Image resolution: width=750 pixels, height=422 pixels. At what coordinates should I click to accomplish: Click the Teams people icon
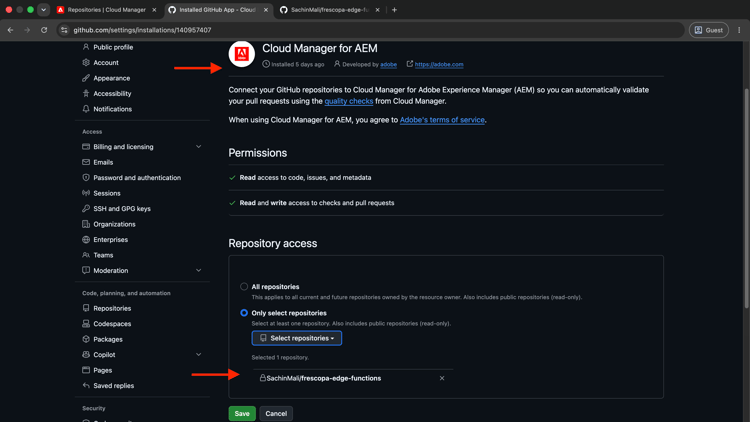pos(86,255)
